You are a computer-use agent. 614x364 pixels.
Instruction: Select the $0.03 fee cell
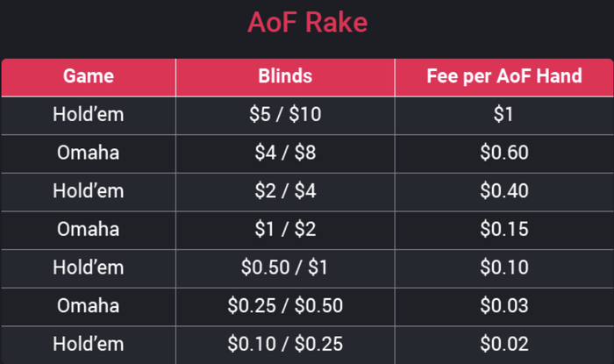[x=503, y=306]
